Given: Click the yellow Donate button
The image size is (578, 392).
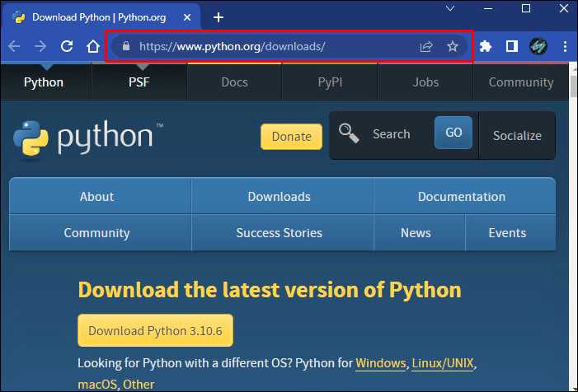Looking at the screenshot, I should (291, 137).
